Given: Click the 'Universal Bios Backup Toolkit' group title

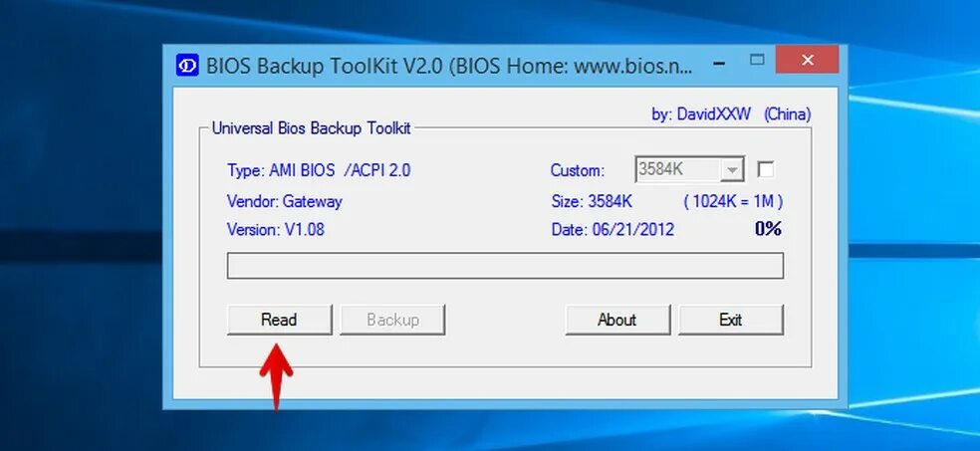Looking at the screenshot, I should tap(312, 128).
